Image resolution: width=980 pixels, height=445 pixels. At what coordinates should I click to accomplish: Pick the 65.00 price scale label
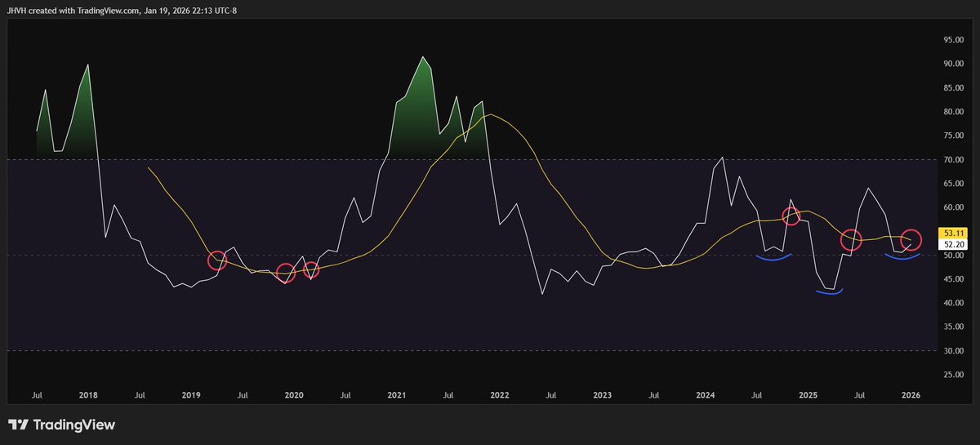coord(954,184)
